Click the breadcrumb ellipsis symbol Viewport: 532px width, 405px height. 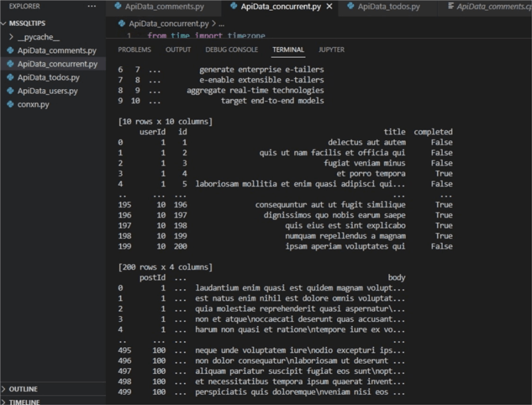pyautogui.click(x=221, y=24)
